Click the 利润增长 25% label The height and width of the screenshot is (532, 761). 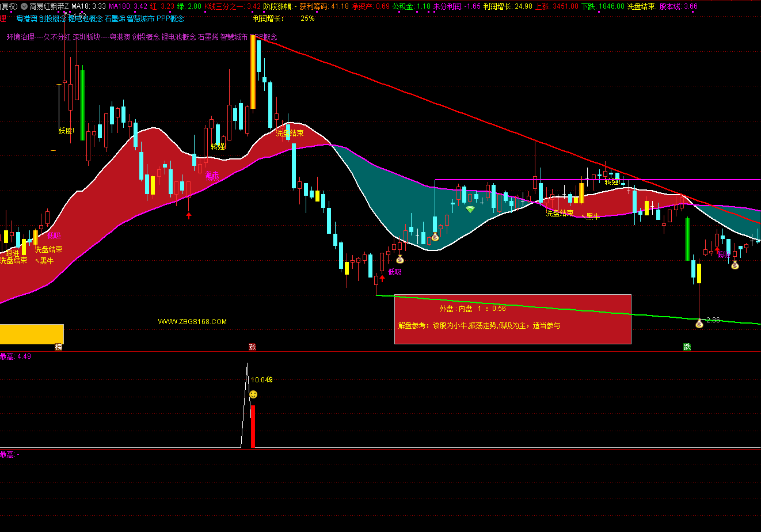point(284,18)
